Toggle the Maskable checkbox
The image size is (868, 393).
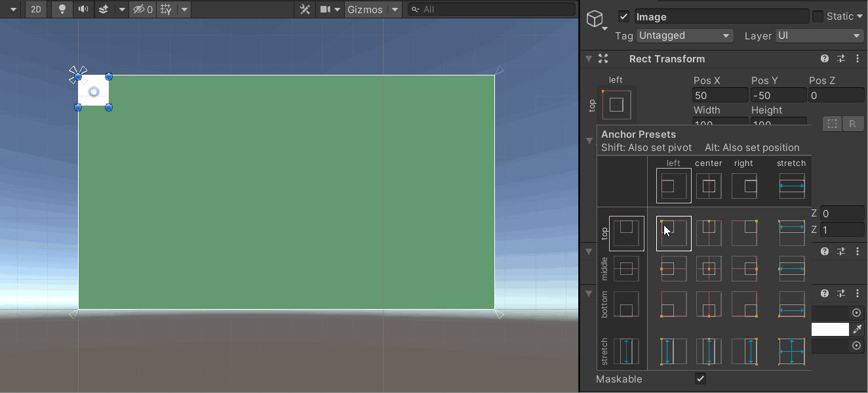pyautogui.click(x=700, y=379)
